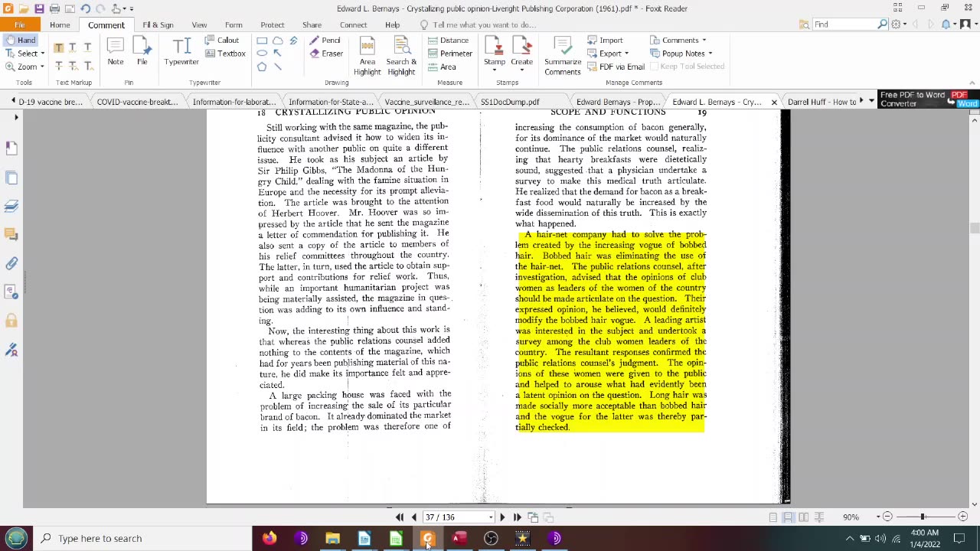Screen dimensions: 980x551
Task: Switch to the View ribbon tab
Action: click(x=199, y=24)
